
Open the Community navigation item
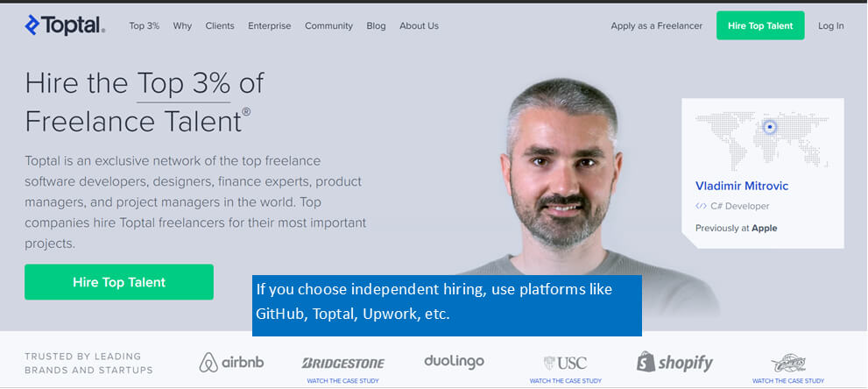[328, 26]
